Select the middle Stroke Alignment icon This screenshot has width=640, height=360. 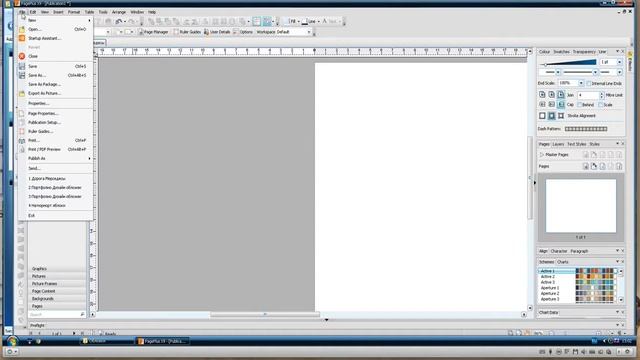click(551, 116)
